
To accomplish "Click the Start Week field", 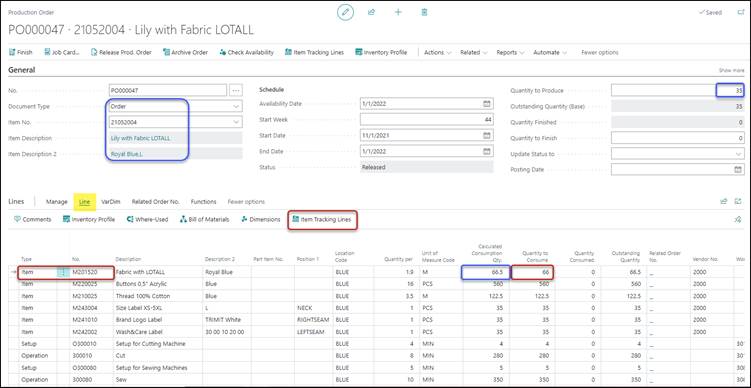I will (426, 119).
